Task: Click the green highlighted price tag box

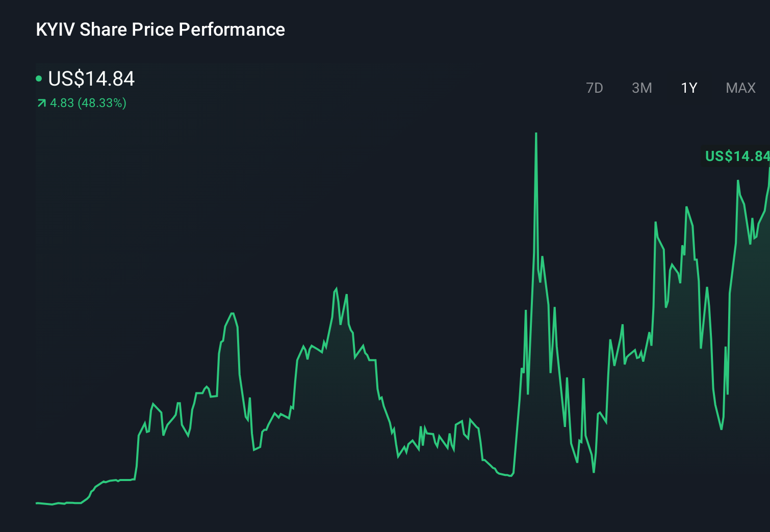Action: pos(736,155)
